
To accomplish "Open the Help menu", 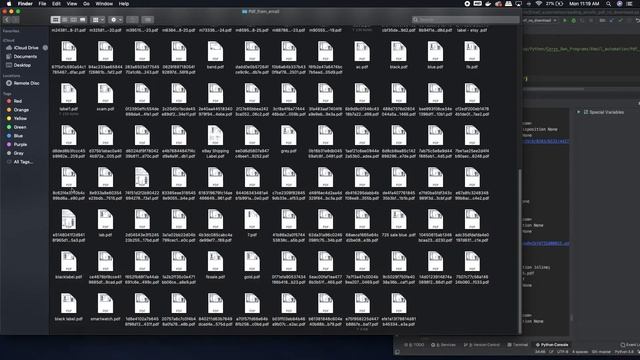I will (x=124, y=4).
